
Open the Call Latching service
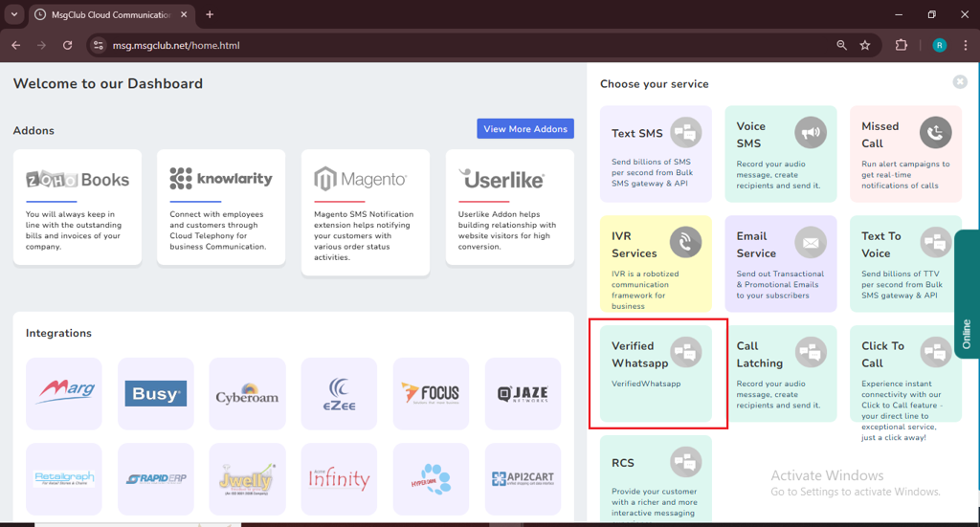pyautogui.click(x=780, y=374)
